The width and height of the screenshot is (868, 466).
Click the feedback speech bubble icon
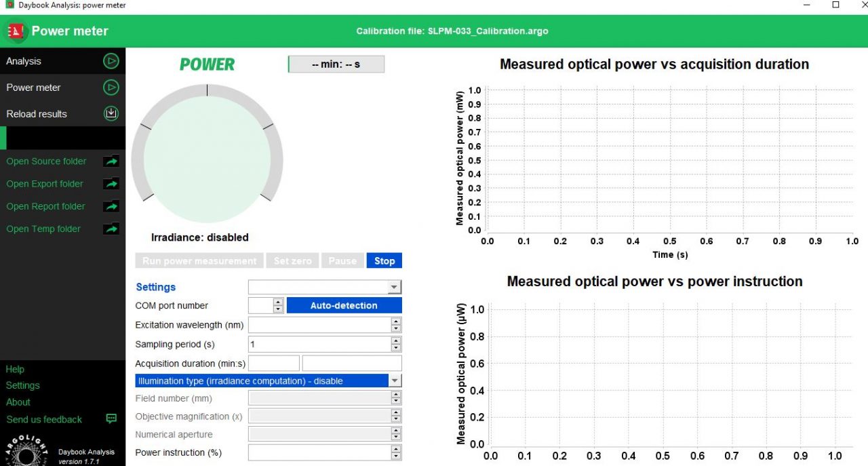coord(111,419)
